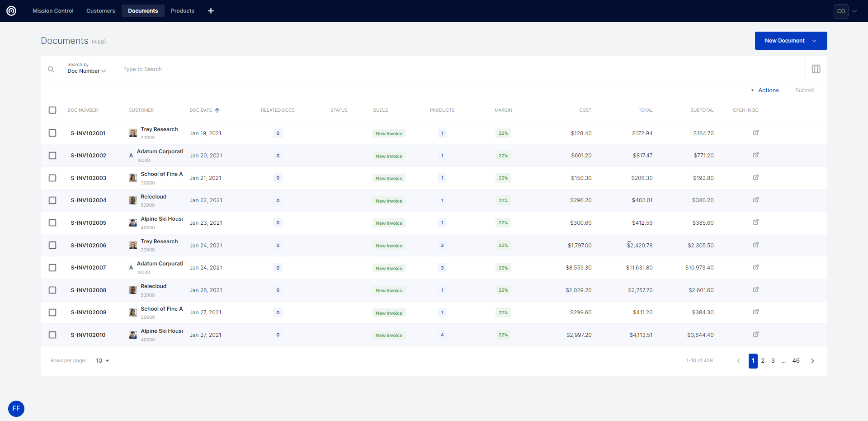Screen dimensions: 868x421
Task: Switch to the Customers tab
Action: click(100, 11)
